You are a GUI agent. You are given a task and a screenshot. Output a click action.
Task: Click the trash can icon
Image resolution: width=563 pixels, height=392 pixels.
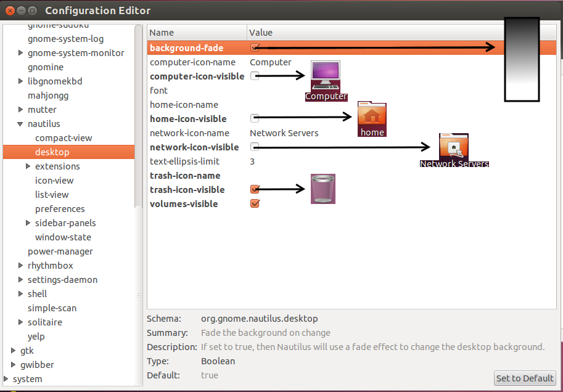pyautogui.click(x=323, y=188)
